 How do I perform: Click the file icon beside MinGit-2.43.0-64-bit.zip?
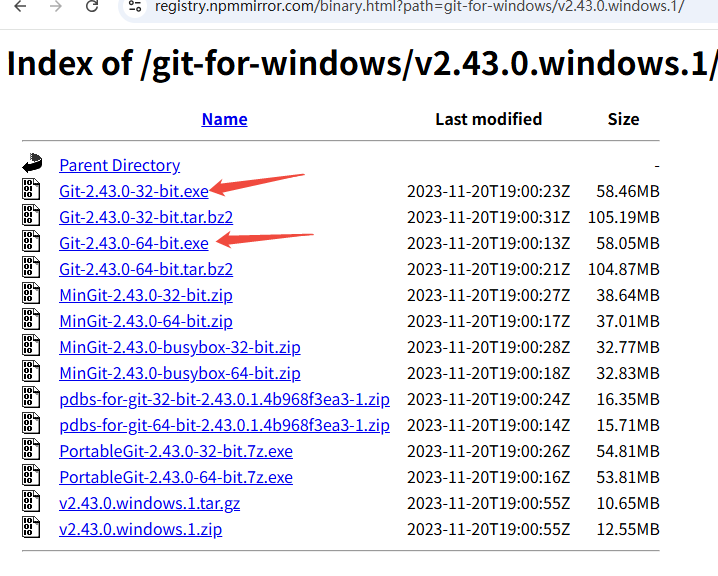coord(31,320)
